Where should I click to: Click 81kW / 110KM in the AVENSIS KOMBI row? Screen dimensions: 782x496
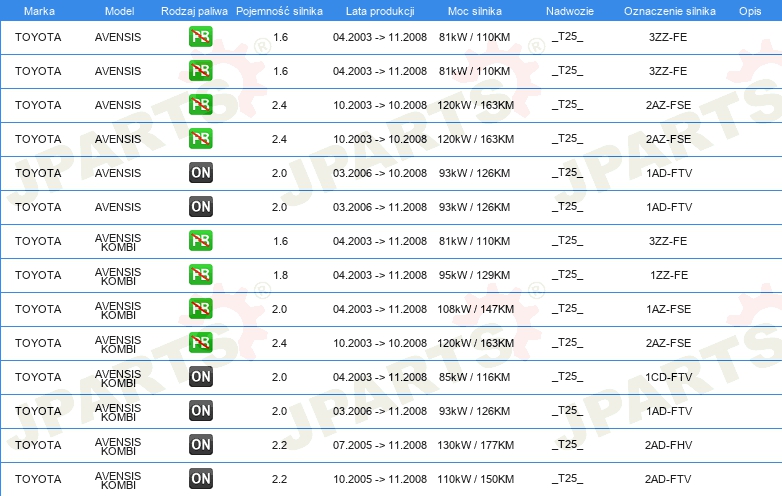pos(474,241)
